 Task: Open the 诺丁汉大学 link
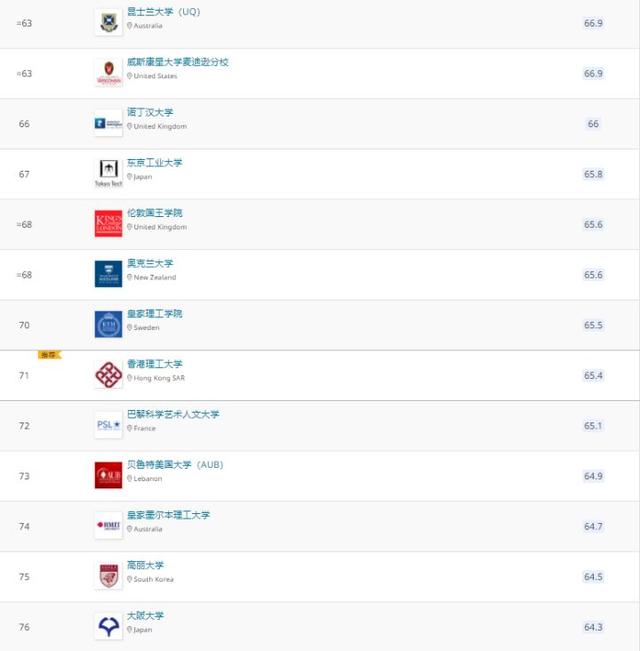coord(150,113)
